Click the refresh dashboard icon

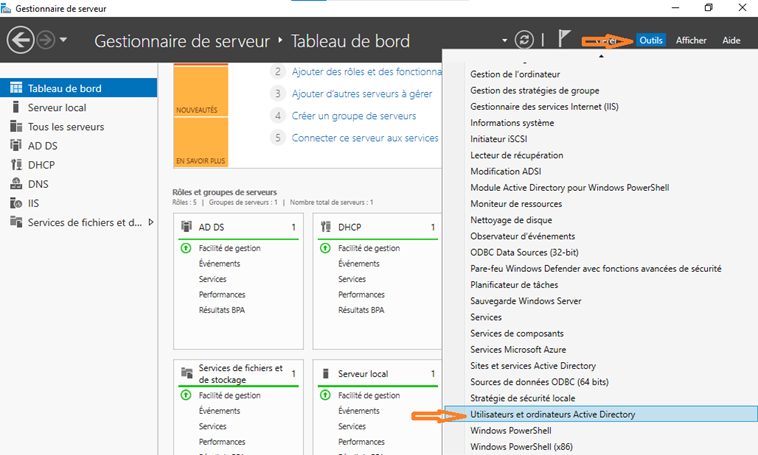(524, 40)
